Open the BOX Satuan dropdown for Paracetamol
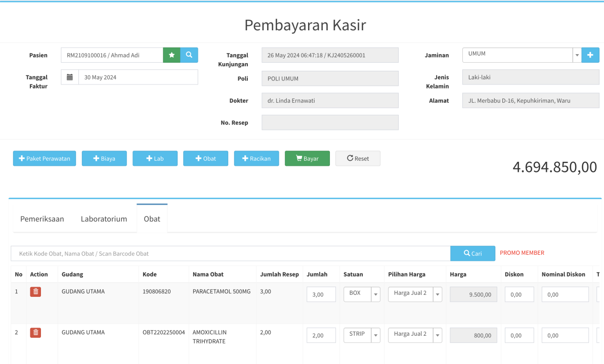The width and height of the screenshot is (604, 364). pos(375,294)
